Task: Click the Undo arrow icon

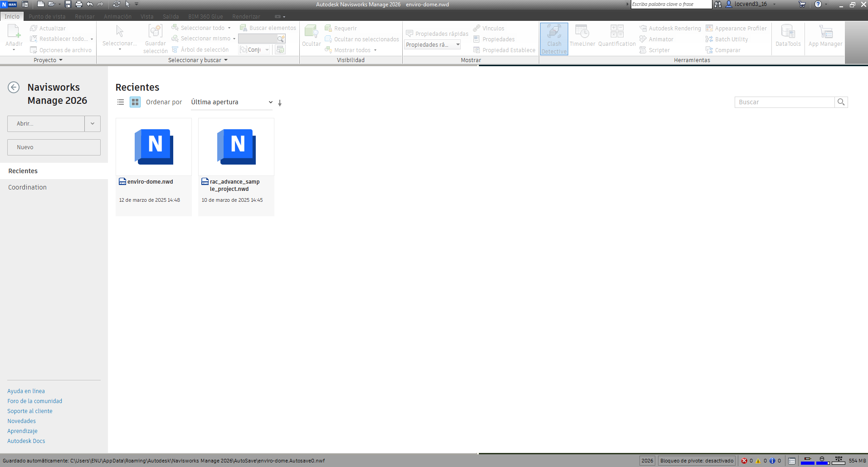Action: point(90,4)
